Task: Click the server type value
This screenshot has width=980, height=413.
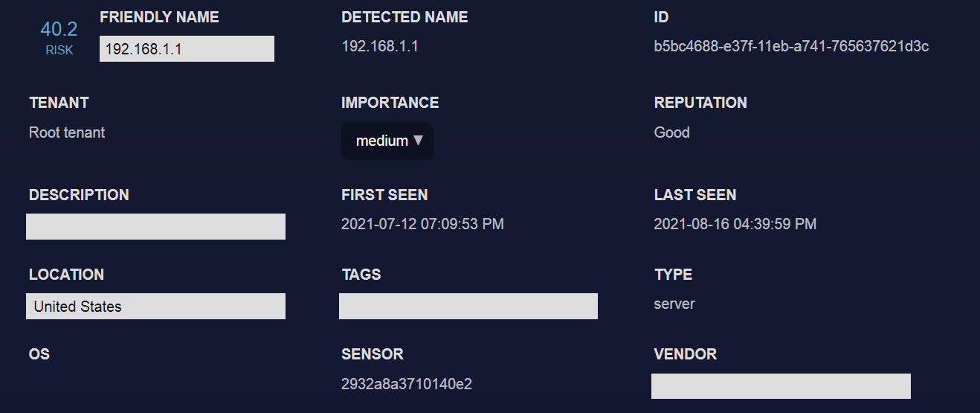Action: click(x=674, y=304)
